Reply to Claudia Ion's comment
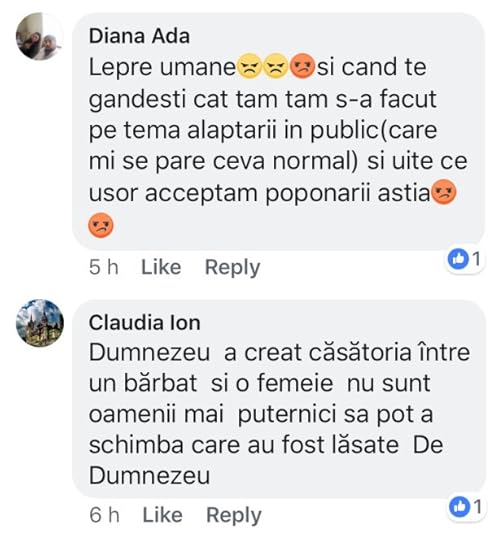Viewport: 503px width, 540px height. (234, 515)
